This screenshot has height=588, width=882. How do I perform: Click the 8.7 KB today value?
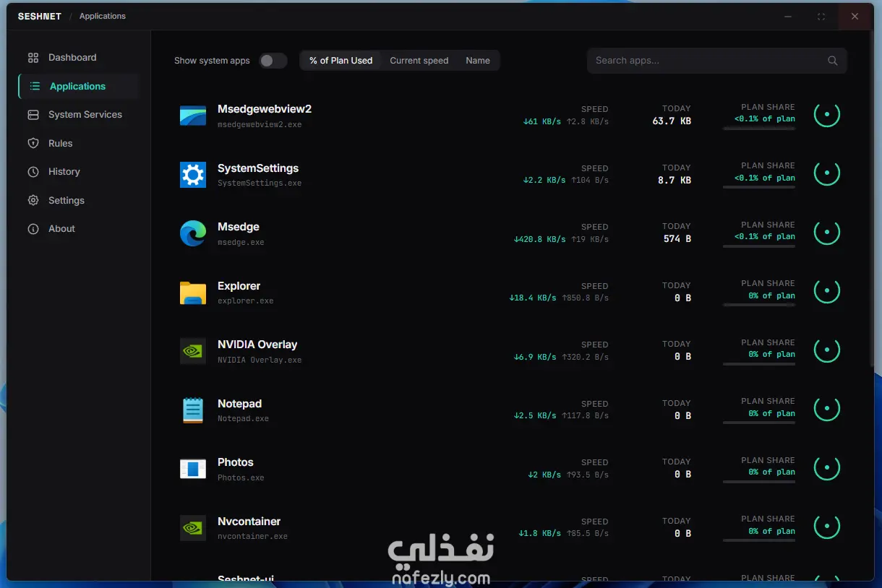pos(675,181)
